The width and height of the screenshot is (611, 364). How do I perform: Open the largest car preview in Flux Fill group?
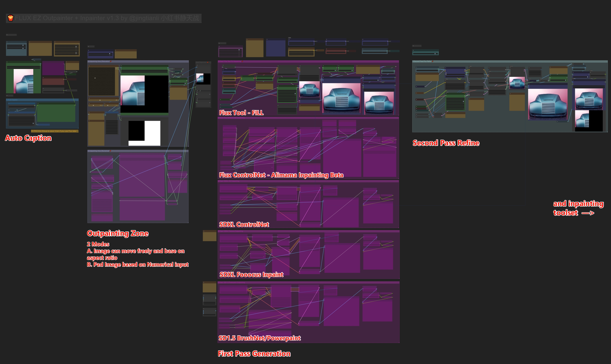(341, 98)
